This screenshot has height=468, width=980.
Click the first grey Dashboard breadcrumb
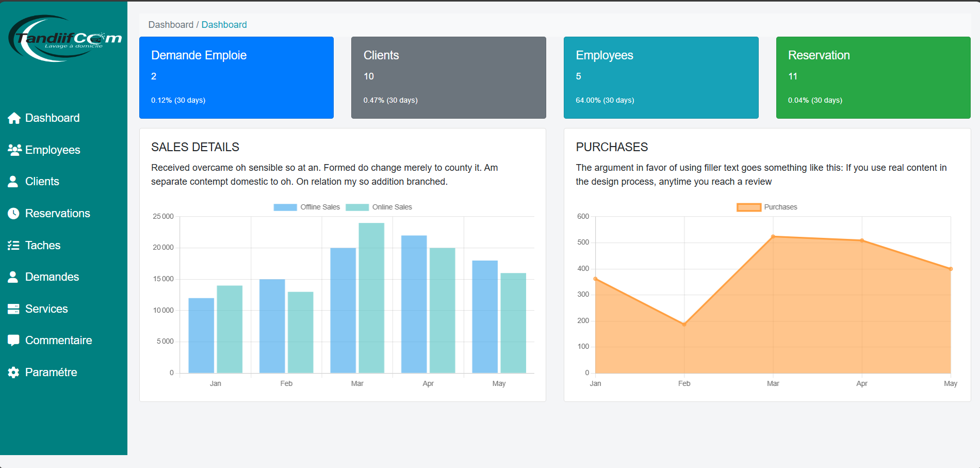point(171,25)
